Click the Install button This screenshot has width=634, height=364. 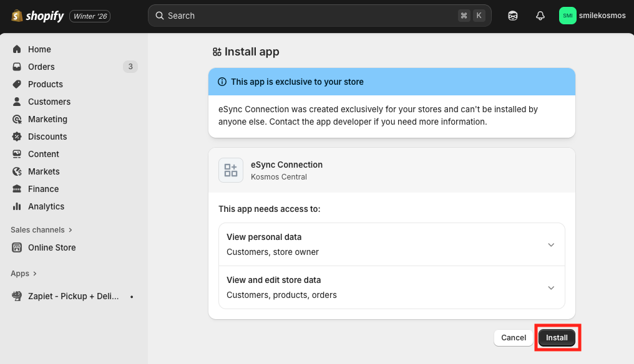click(x=557, y=338)
